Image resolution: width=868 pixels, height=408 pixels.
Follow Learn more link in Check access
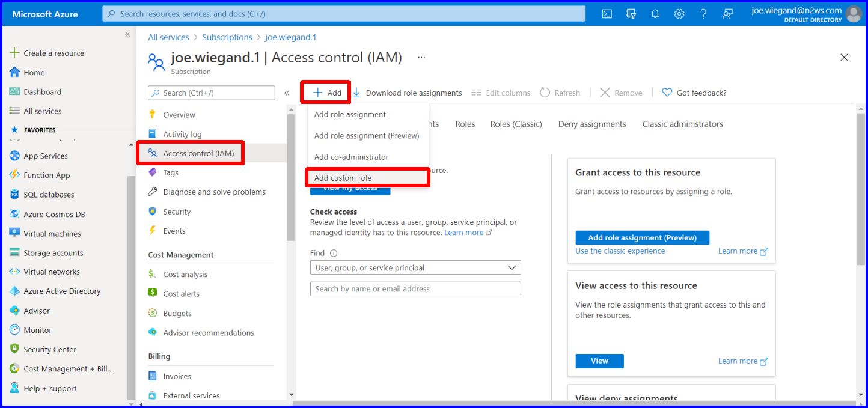[x=468, y=233]
